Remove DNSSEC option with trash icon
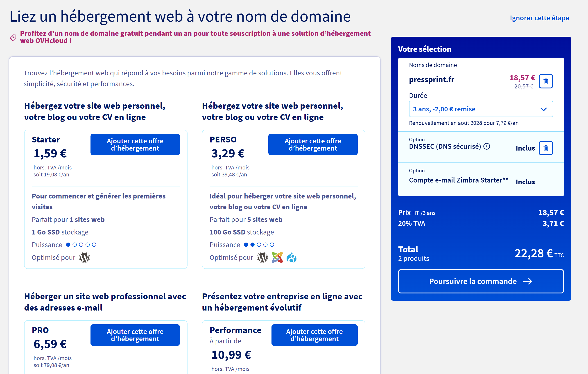The width and height of the screenshot is (588, 374). click(545, 148)
